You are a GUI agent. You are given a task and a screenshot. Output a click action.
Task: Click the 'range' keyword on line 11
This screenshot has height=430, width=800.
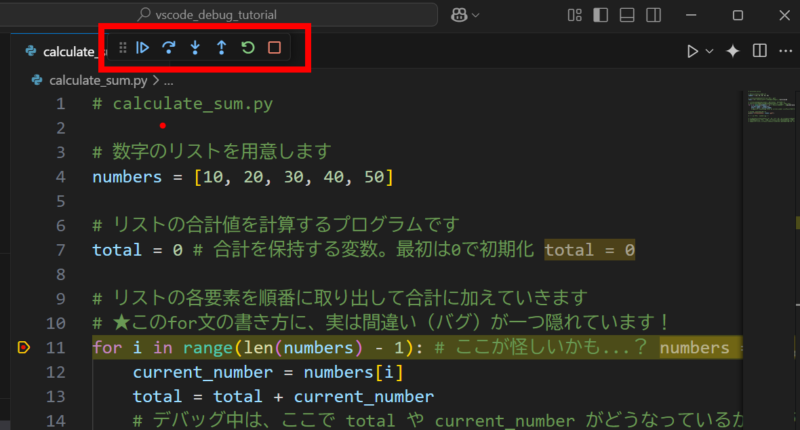tap(208, 348)
